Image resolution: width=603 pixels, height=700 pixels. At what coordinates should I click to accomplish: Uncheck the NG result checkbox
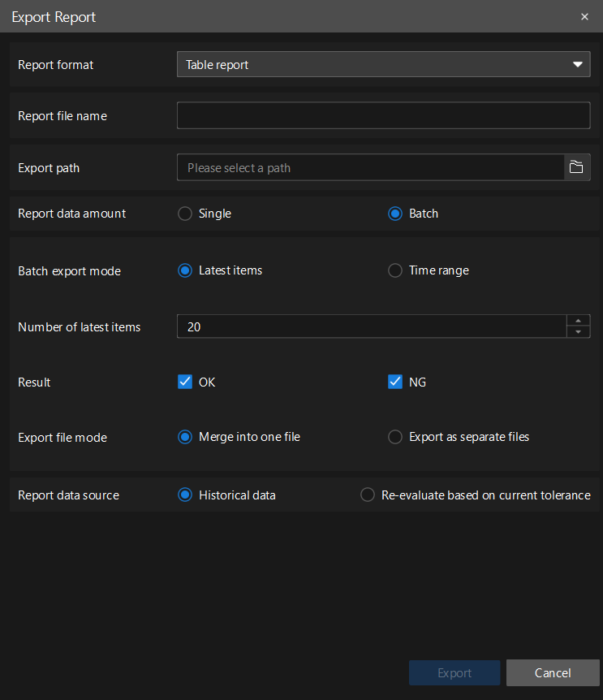[x=395, y=382]
